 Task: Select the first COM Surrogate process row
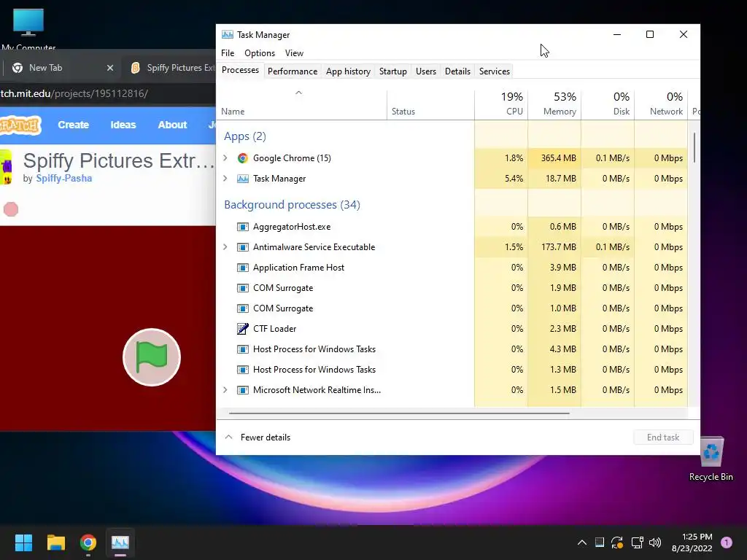tap(452, 288)
